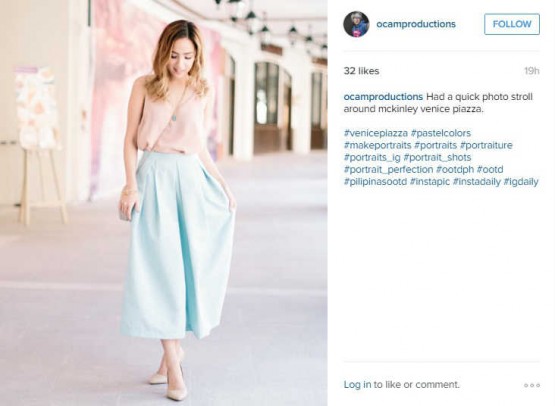The height and width of the screenshot is (406, 555).
Task: Click the three-dot more options icon
Action: tap(532, 385)
